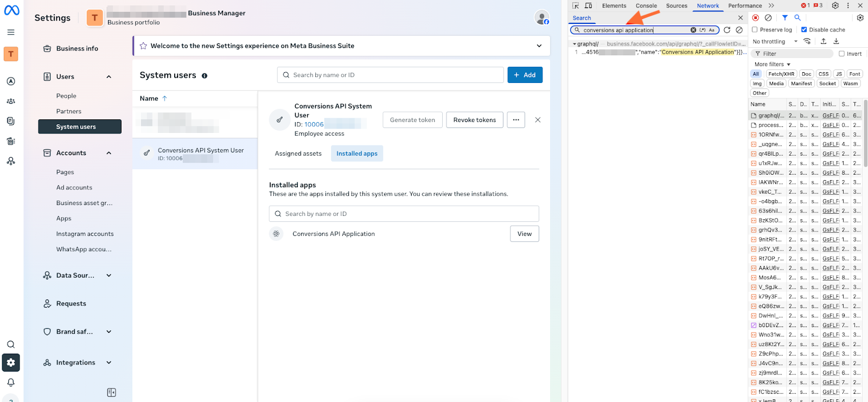The height and width of the screenshot is (402, 868).
Task: Select JS request type filter
Action: [x=839, y=74]
